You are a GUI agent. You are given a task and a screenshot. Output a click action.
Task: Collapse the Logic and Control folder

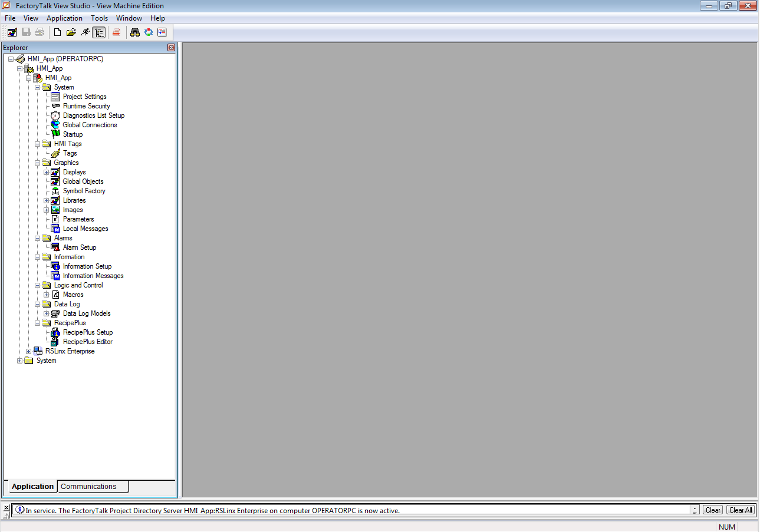click(38, 285)
